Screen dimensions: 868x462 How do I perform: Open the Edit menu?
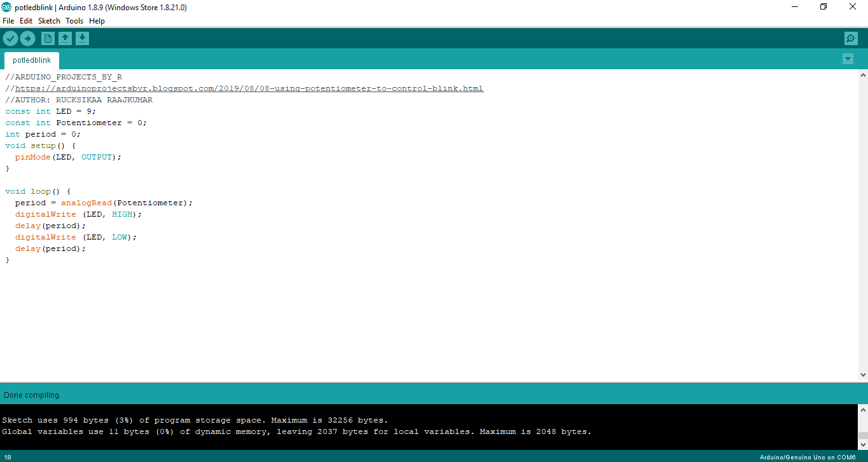pyautogui.click(x=26, y=21)
